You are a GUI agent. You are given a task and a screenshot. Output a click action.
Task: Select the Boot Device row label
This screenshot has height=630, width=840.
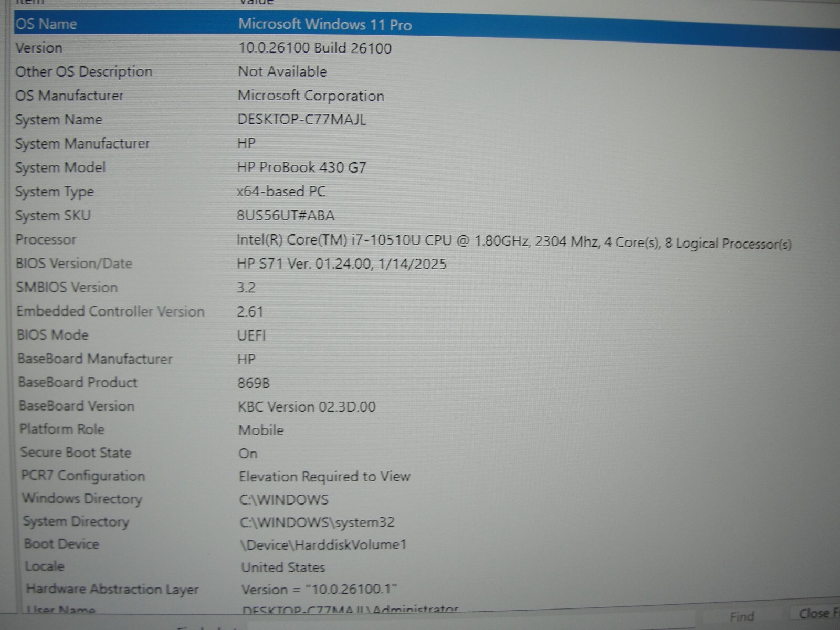click(x=61, y=544)
